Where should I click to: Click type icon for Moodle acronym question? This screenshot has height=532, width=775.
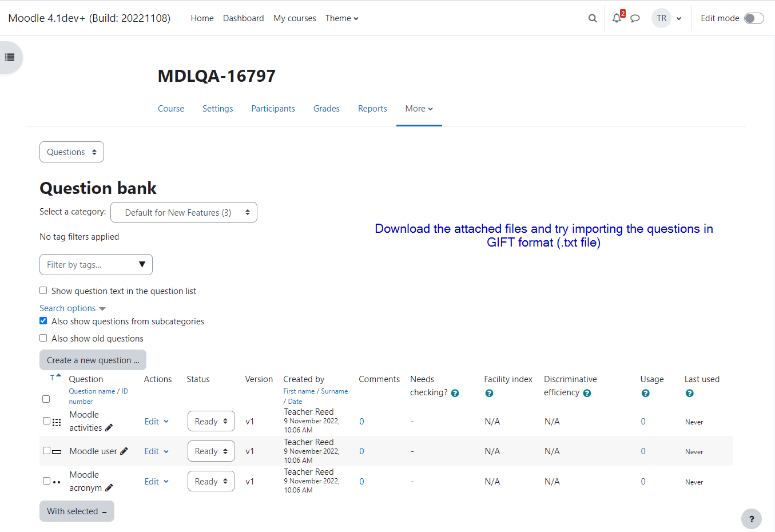pyautogui.click(x=57, y=482)
